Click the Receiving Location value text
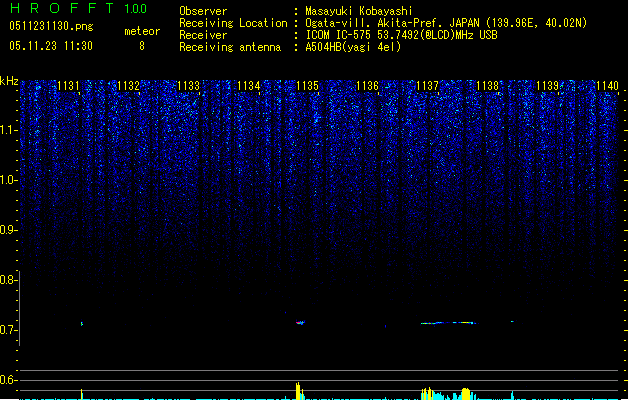This screenshot has width=629, height=400. click(446, 23)
